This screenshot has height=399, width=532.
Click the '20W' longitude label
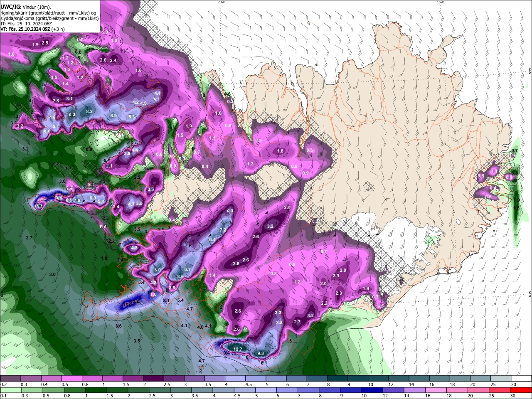[221, 2]
